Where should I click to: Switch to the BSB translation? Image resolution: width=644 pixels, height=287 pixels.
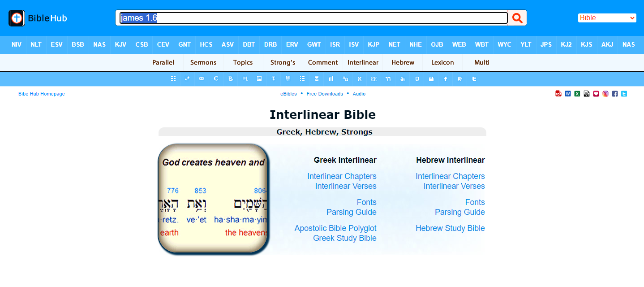pyautogui.click(x=78, y=44)
